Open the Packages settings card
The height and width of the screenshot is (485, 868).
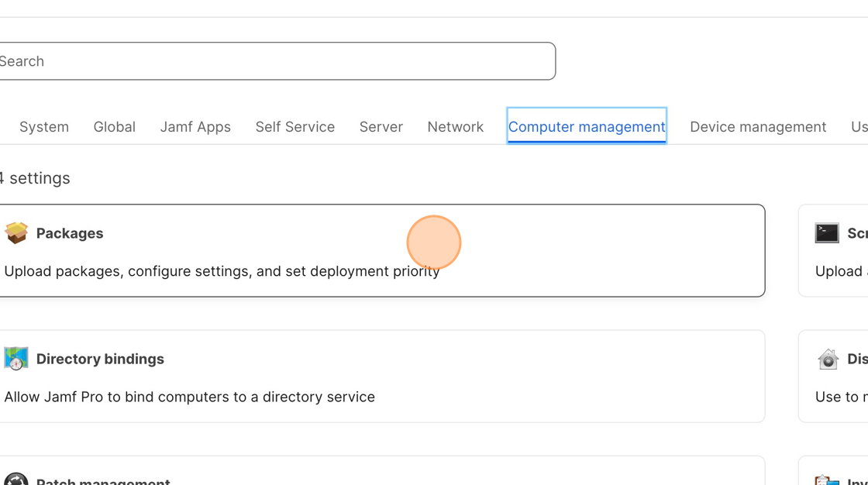(x=382, y=251)
